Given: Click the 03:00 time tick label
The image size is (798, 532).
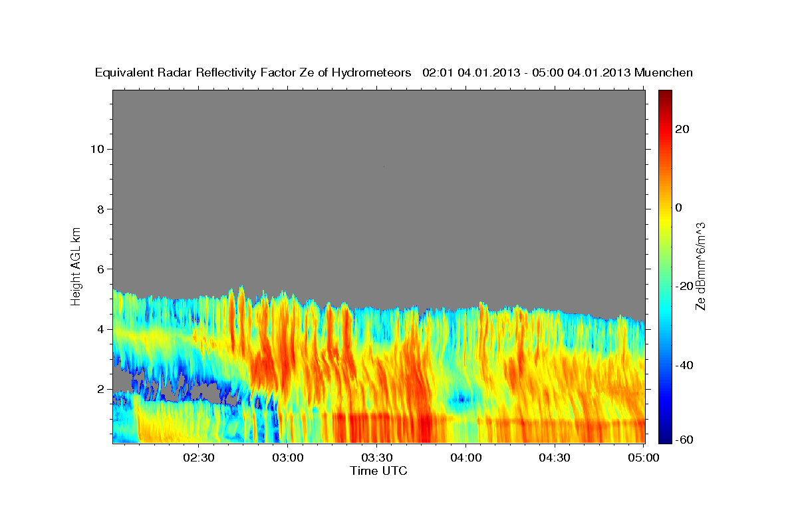Looking at the screenshot, I should tap(288, 458).
